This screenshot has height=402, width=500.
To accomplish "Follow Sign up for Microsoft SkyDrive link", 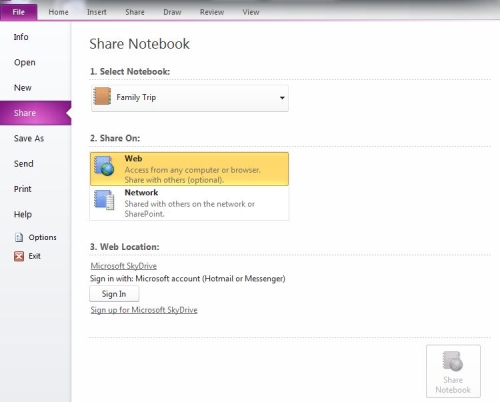I will [x=144, y=310].
